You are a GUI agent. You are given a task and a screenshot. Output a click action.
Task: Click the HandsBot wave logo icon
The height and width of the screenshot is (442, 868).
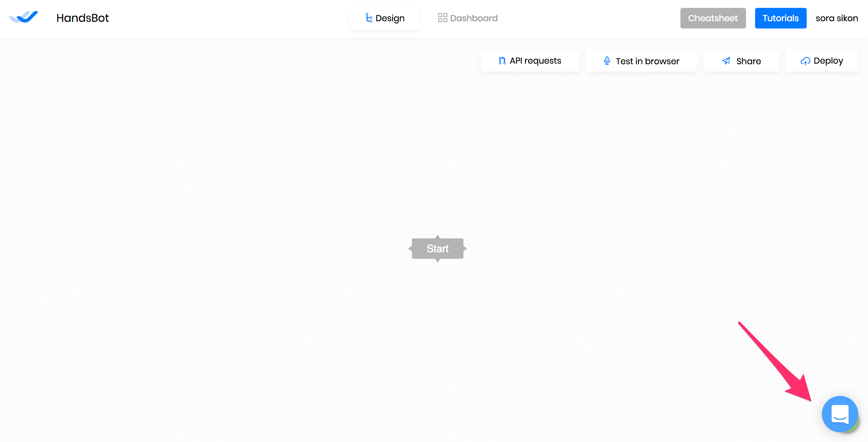click(x=24, y=17)
